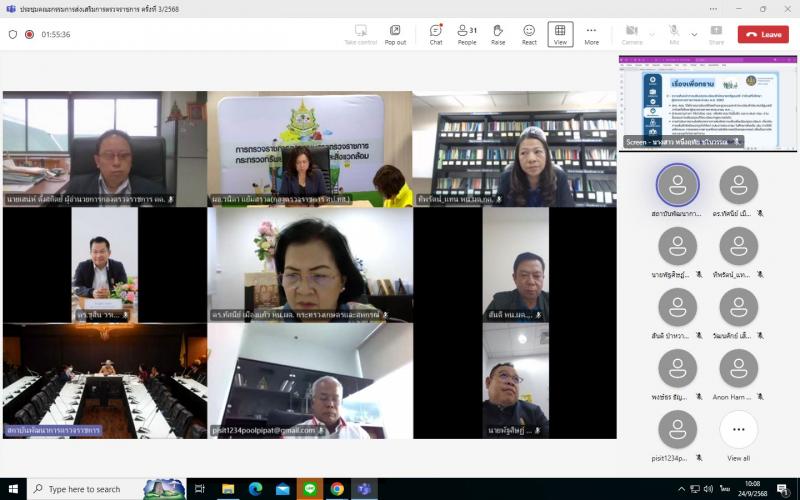
Task: Open Mail app from taskbar
Action: [282, 489]
